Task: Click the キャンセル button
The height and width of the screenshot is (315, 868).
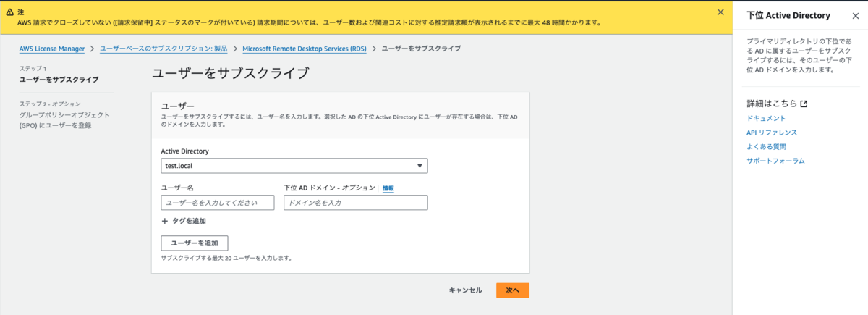Action: (x=465, y=290)
